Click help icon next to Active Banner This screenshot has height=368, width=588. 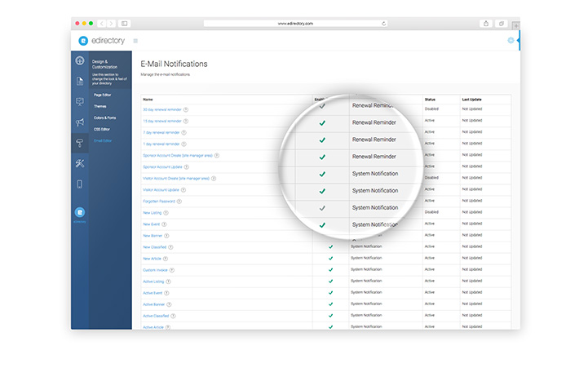tap(169, 304)
